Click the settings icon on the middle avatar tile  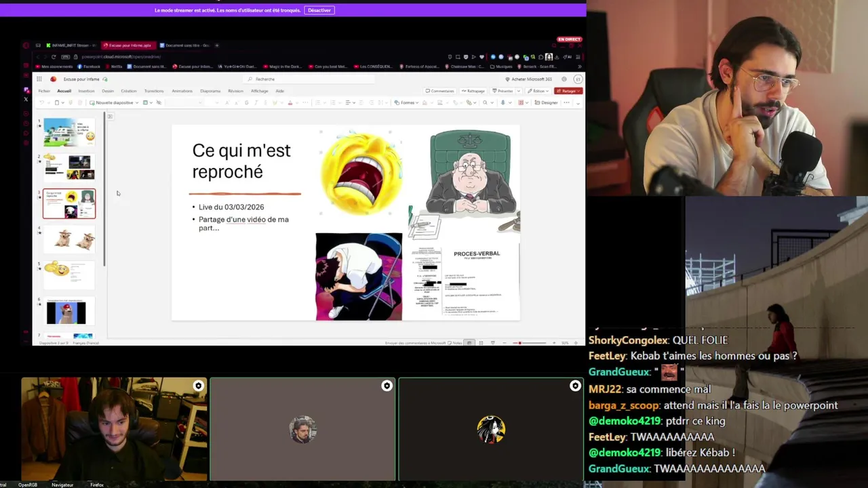coord(387,386)
